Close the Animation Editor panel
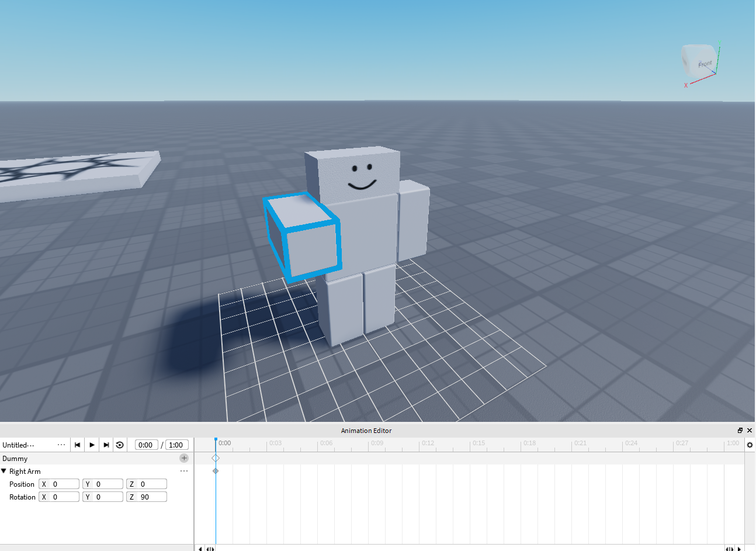Screen dimensions: 756x551 [x=750, y=430]
